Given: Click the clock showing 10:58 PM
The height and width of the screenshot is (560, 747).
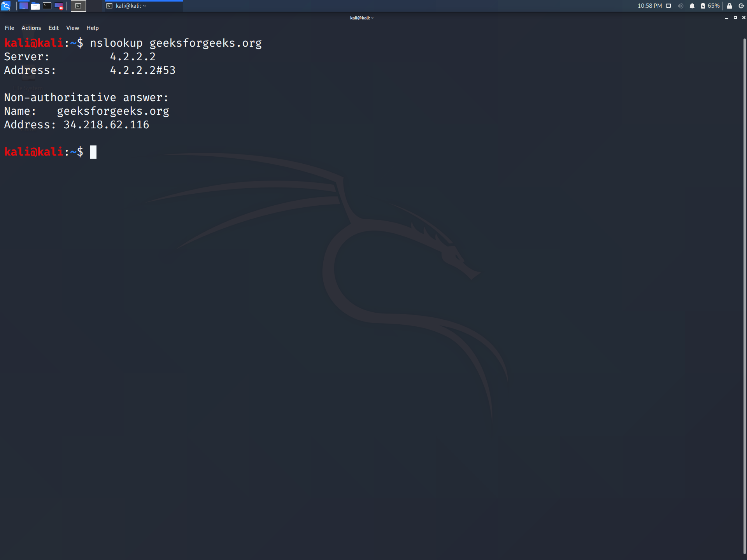Looking at the screenshot, I should click(647, 6).
